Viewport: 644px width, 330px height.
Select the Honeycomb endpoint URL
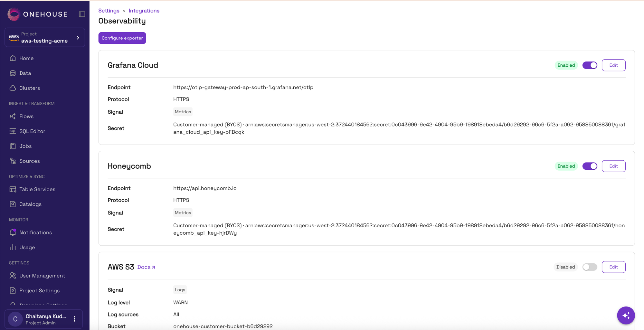click(x=205, y=188)
